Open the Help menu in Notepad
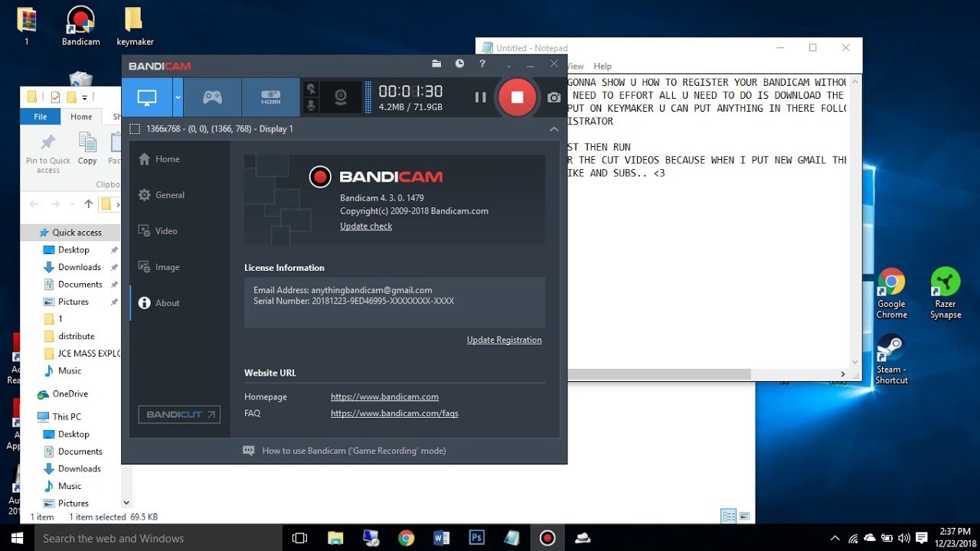Image resolution: width=980 pixels, height=551 pixels. click(x=603, y=67)
